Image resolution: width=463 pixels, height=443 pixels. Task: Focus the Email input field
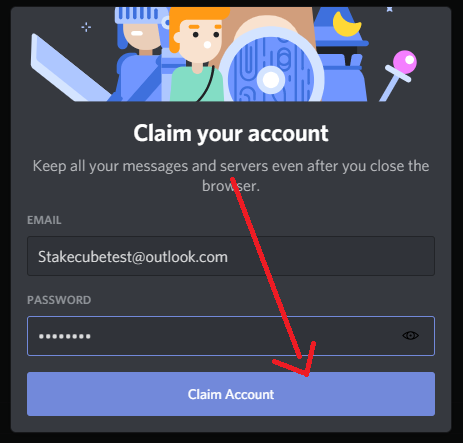[231, 256]
